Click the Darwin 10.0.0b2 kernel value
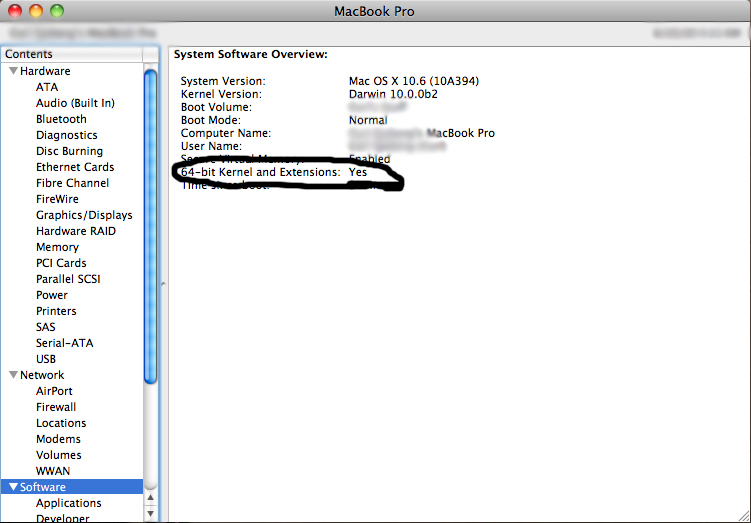 [x=393, y=94]
